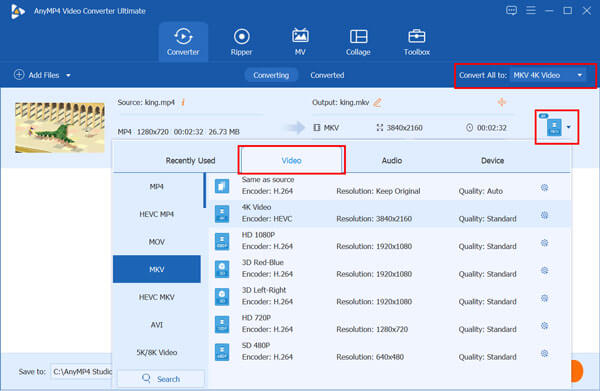Choose HEVC MP4 format in the list
The width and height of the screenshot is (600, 391).
click(157, 214)
